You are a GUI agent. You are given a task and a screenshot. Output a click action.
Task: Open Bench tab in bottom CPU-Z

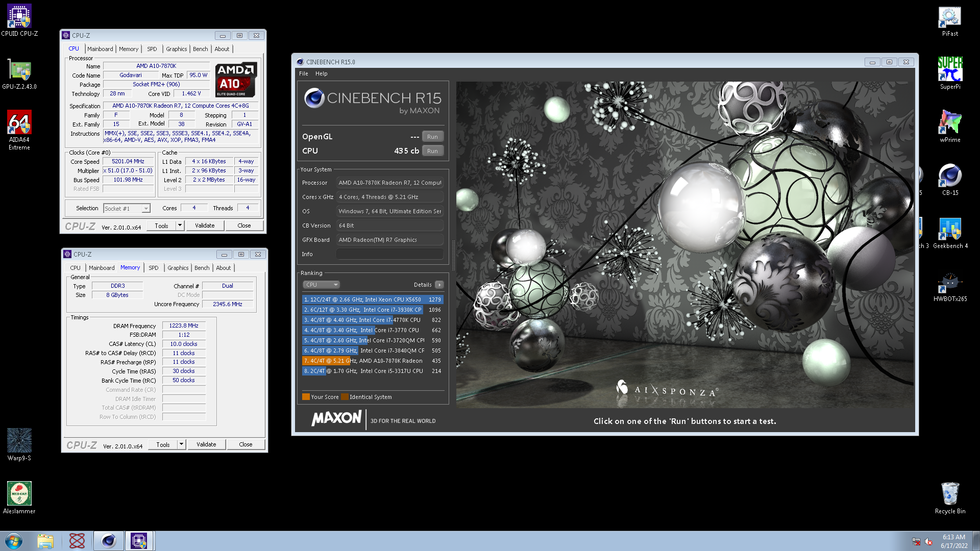pyautogui.click(x=202, y=268)
